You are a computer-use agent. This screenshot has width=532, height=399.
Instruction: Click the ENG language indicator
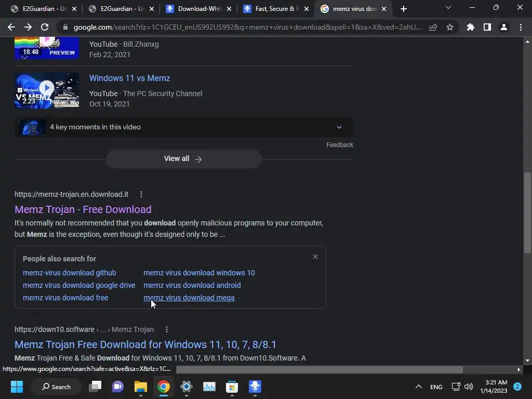[436, 387]
